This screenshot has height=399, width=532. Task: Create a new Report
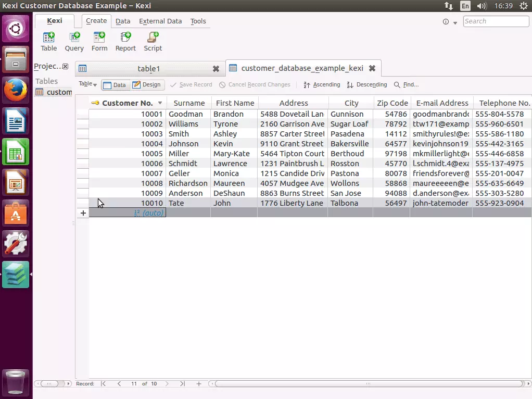(125, 42)
